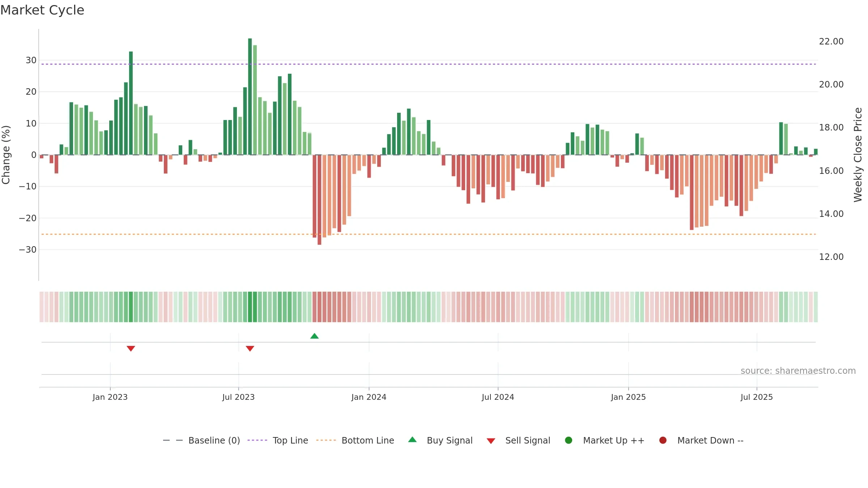868x488 pixels.
Task: Click the red triangle icon in the legend
Action: point(491,441)
